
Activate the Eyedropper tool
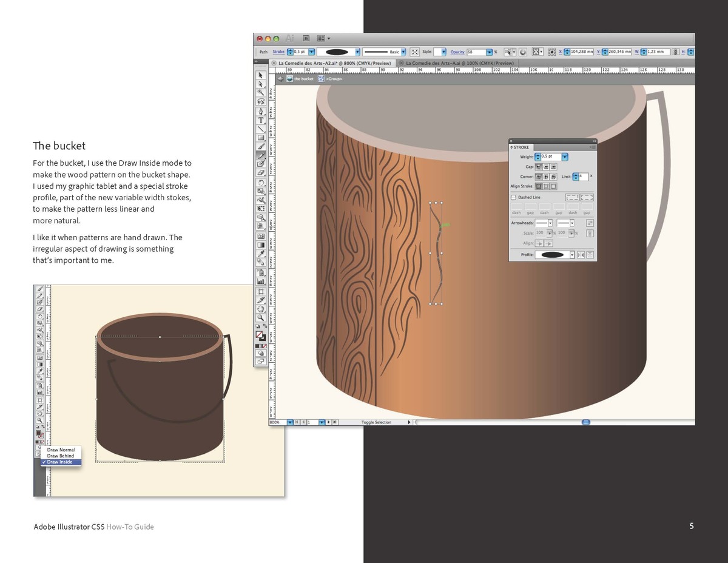tap(261, 254)
